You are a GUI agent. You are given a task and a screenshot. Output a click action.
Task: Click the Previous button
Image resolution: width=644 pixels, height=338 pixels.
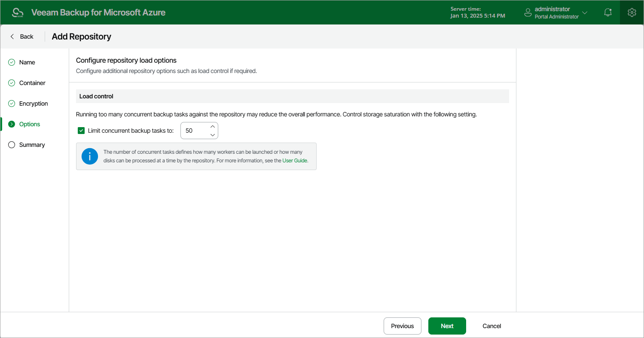click(403, 326)
